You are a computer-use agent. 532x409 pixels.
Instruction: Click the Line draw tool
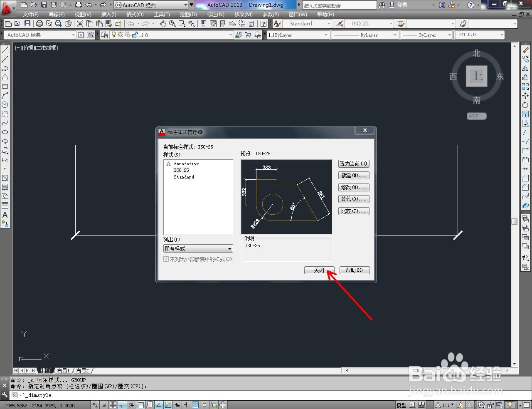click(5, 50)
